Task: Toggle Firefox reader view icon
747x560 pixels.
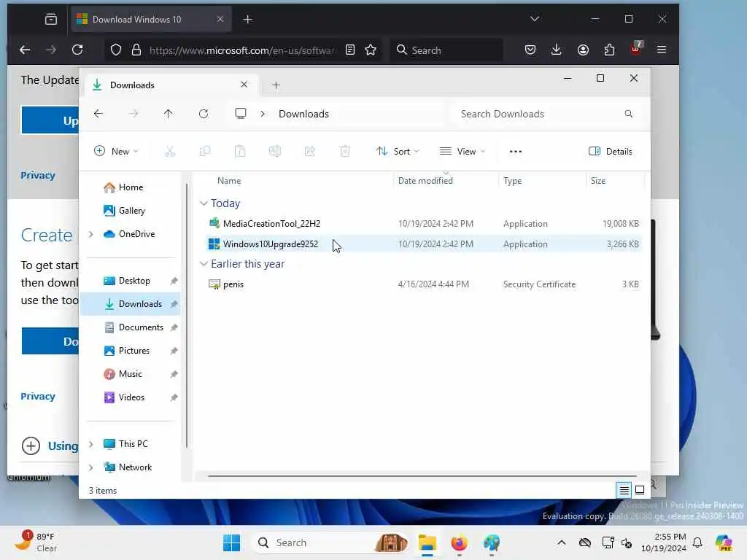Action: click(350, 50)
